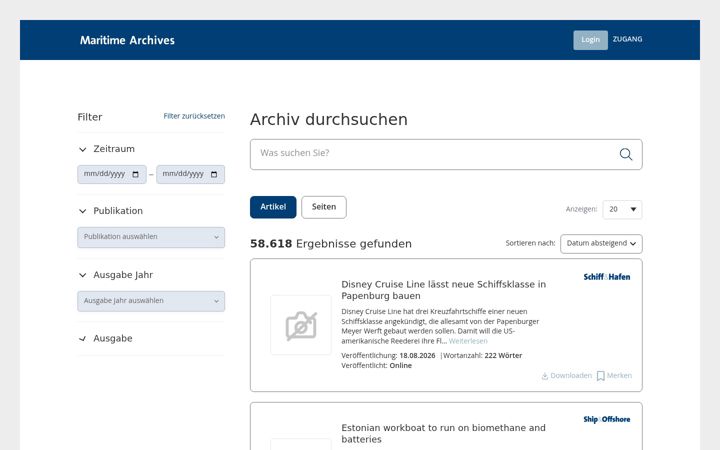This screenshot has height=450, width=720.
Task: Open the Ausgabe Jahr auswählen dropdown
Action: click(151, 301)
